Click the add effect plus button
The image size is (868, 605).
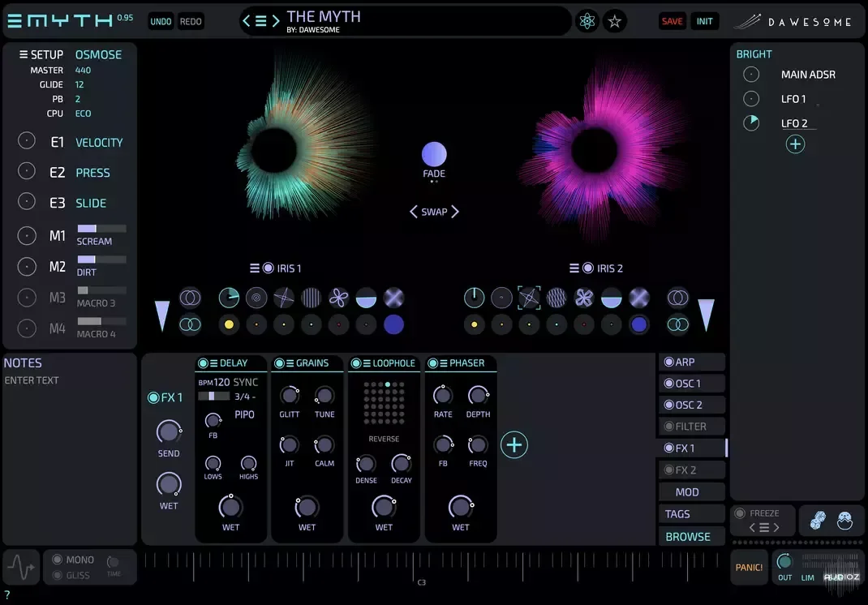pyautogui.click(x=514, y=445)
